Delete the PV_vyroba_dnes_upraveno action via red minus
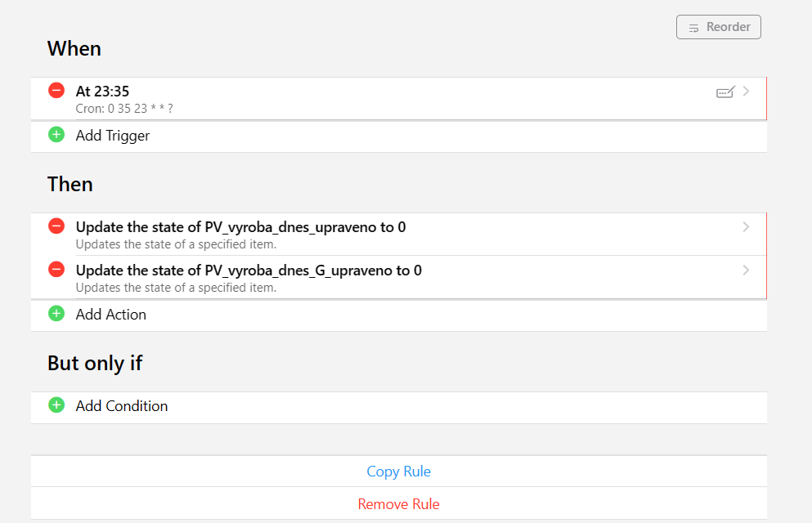 pyautogui.click(x=56, y=226)
